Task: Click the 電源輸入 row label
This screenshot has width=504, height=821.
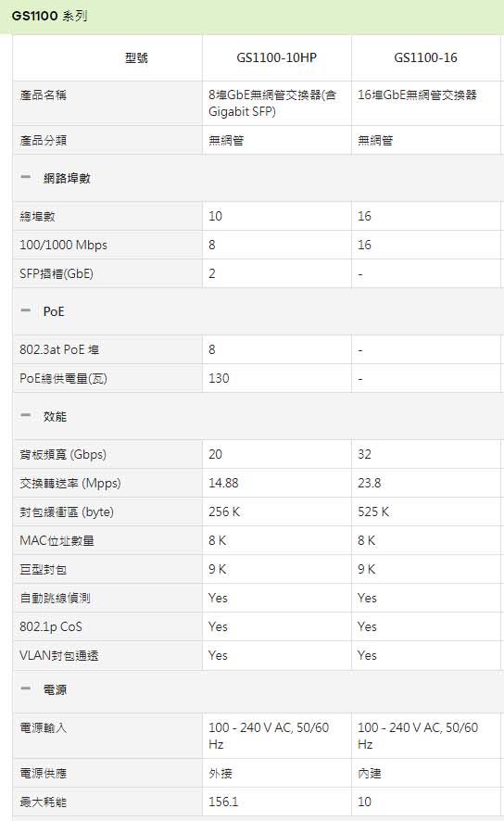Action: click(x=43, y=727)
